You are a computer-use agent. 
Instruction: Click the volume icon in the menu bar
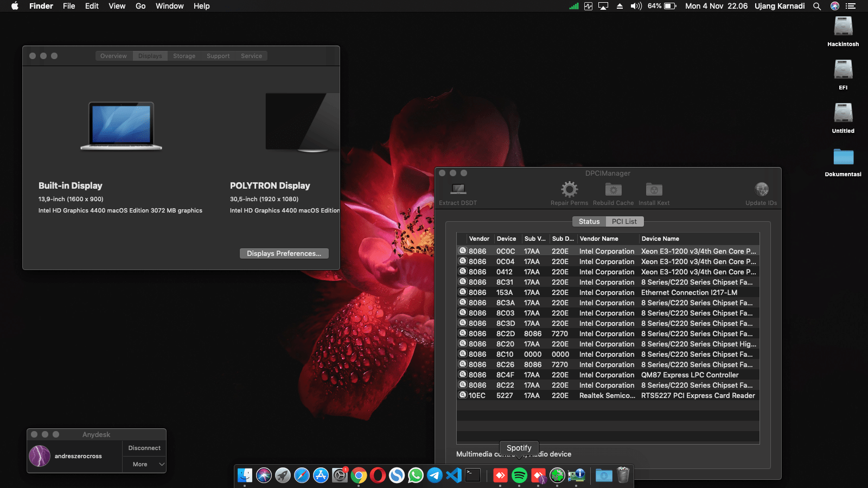pos(635,6)
